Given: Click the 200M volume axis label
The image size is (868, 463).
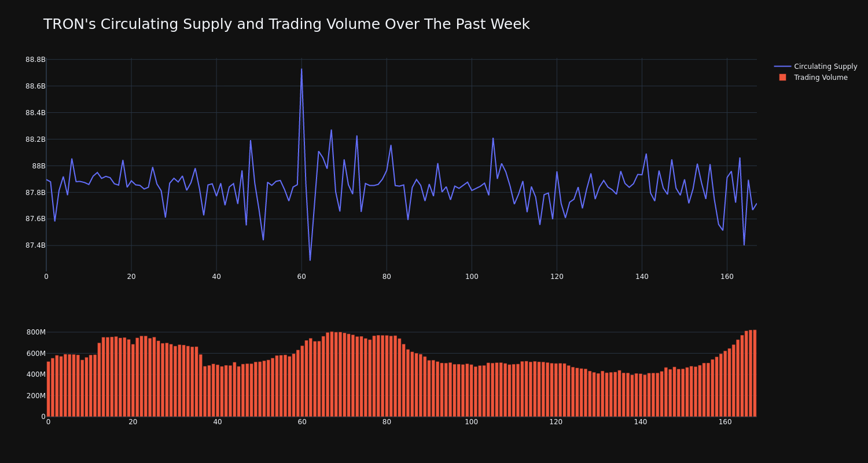Looking at the screenshot, I should [x=35, y=396].
